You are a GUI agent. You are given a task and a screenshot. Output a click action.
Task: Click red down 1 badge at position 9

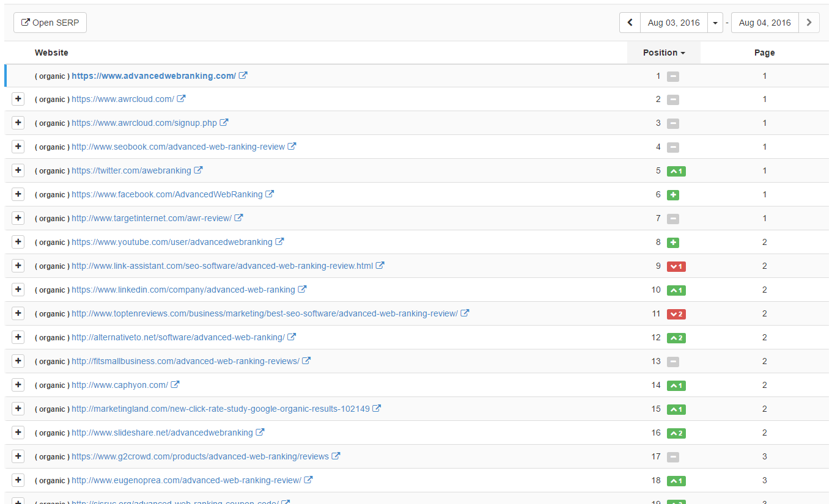[676, 266]
